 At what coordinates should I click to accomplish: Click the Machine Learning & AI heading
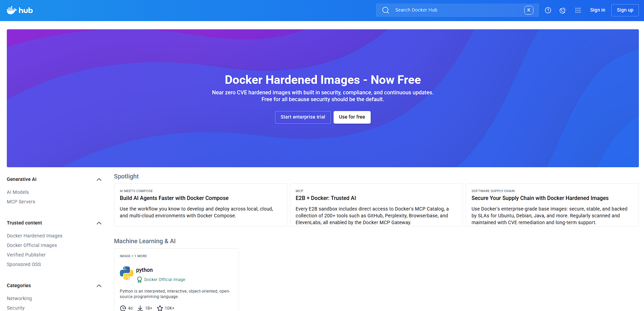tap(145, 241)
